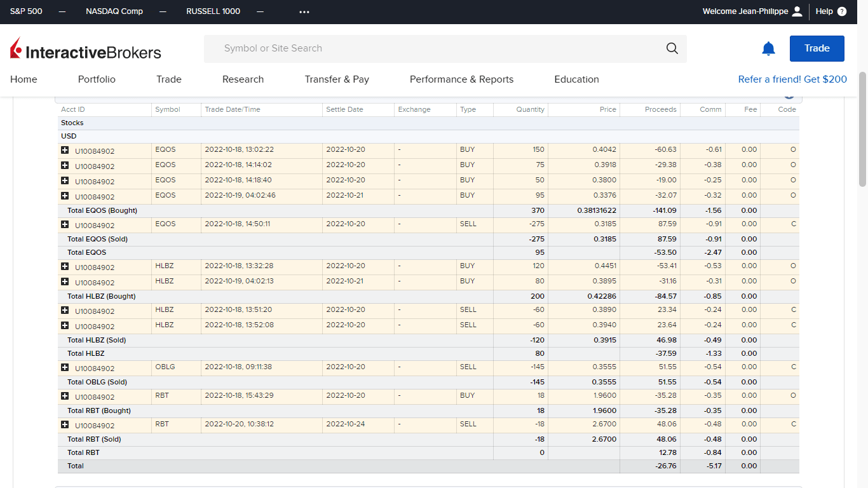Expand the HLBZ 13:32:28 buy trade row
The image size is (868, 488).
[65, 266]
